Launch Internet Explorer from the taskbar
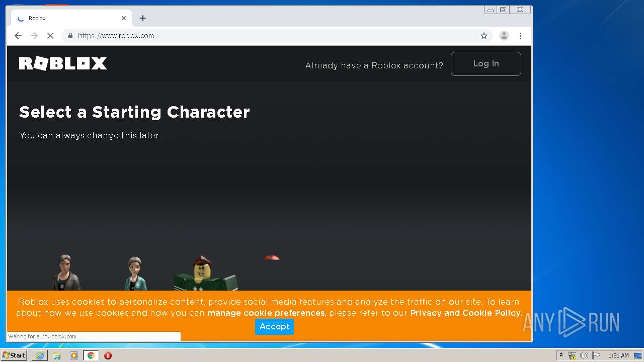 pos(40,355)
